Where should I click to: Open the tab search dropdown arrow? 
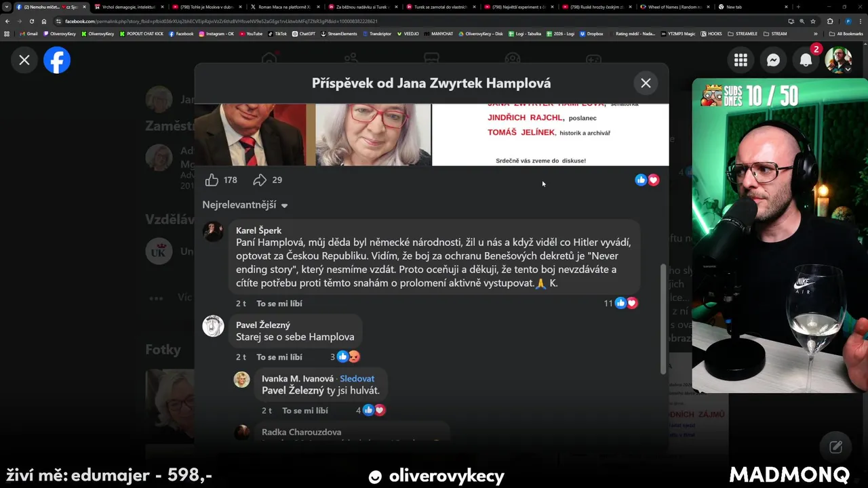(6, 7)
